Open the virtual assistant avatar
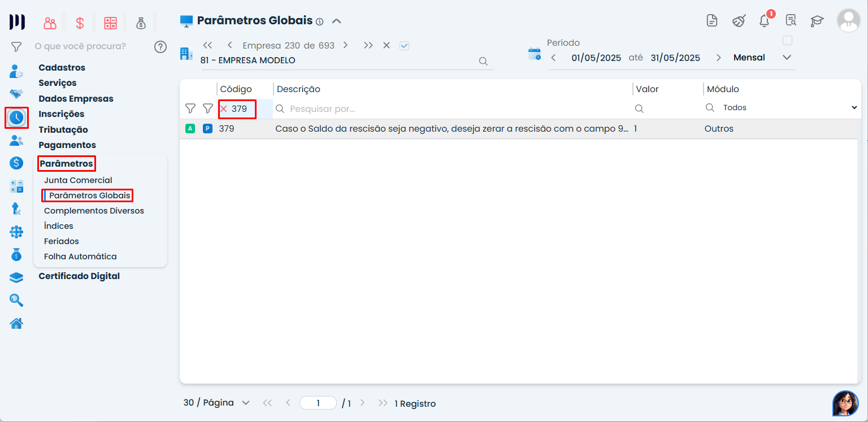This screenshot has height=422, width=868. point(845,403)
